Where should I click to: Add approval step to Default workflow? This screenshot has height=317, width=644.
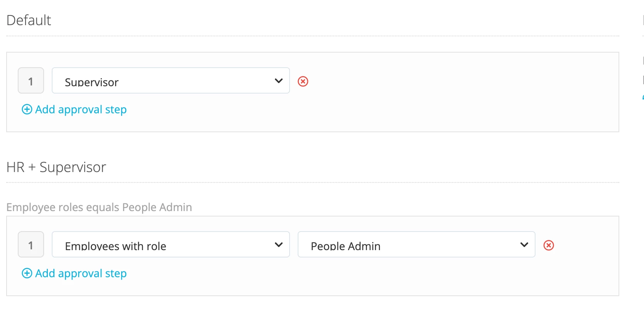(x=74, y=109)
